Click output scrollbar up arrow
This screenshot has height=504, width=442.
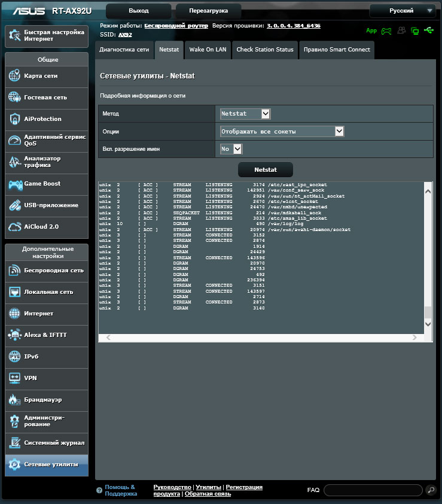pyautogui.click(x=428, y=192)
